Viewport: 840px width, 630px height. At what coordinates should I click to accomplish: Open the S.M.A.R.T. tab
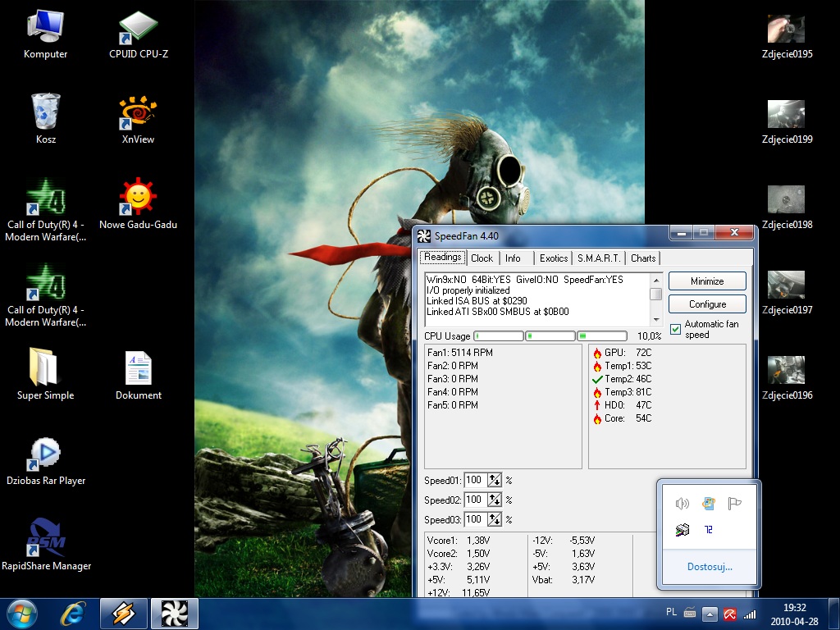[598, 258]
